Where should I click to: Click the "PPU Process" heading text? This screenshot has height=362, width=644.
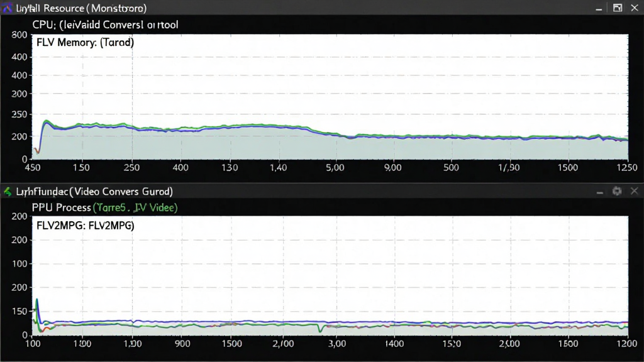(x=61, y=207)
